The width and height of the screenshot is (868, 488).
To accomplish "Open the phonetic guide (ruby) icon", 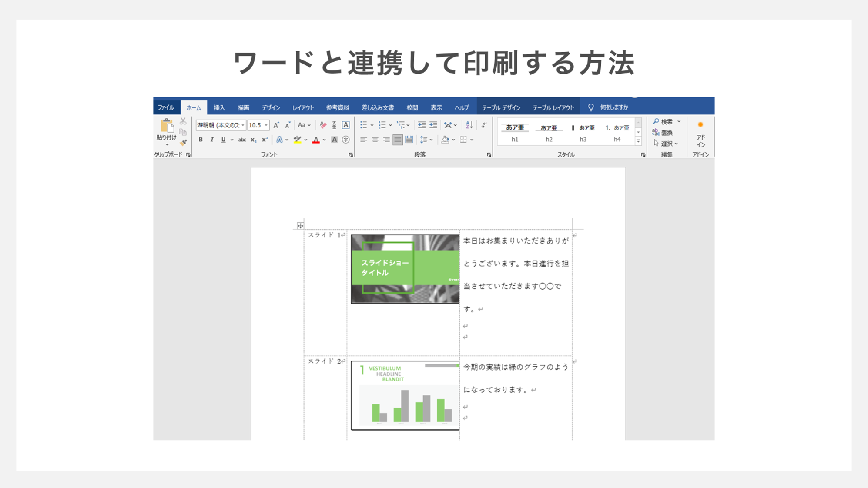I will point(334,125).
